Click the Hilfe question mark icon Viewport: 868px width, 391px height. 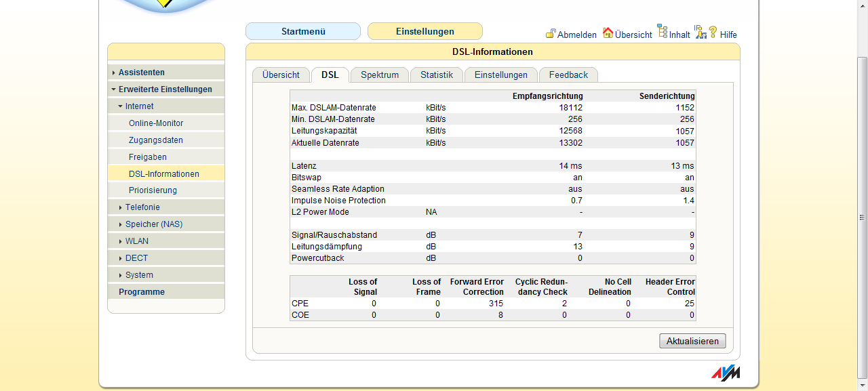[x=713, y=32]
